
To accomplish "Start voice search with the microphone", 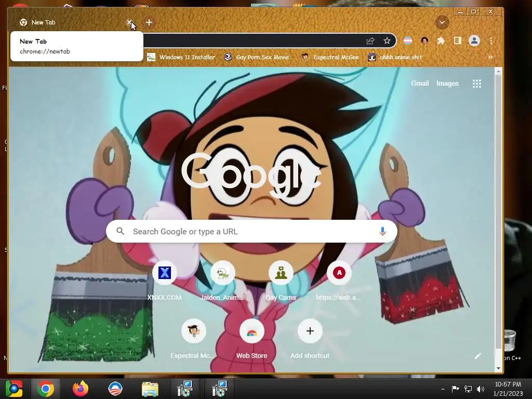I will 382,231.
